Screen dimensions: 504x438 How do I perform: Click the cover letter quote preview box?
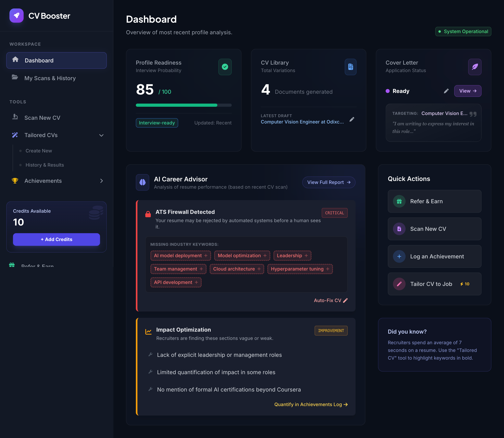click(433, 123)
